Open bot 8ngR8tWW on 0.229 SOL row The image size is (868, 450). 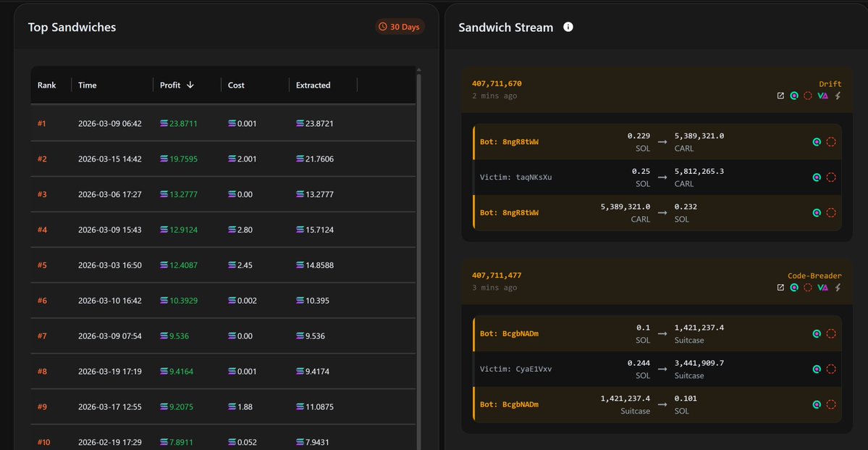tap(509, 142)
